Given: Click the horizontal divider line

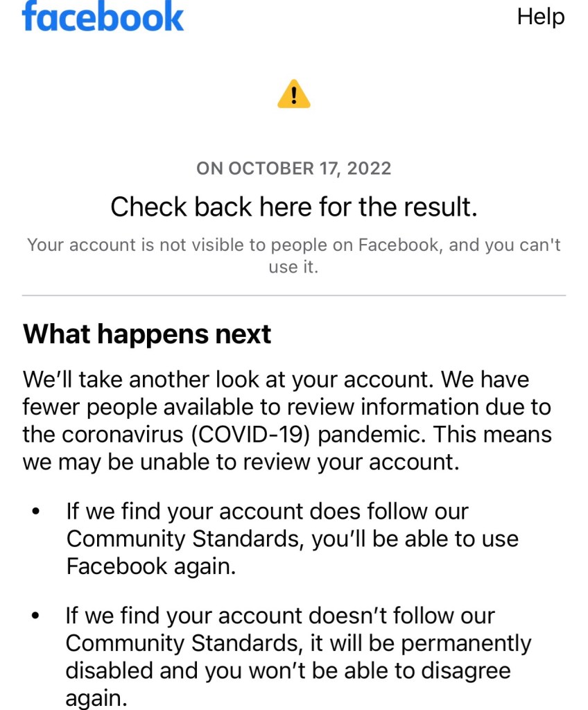Looking at the screenshot, I should coord(294,296).
